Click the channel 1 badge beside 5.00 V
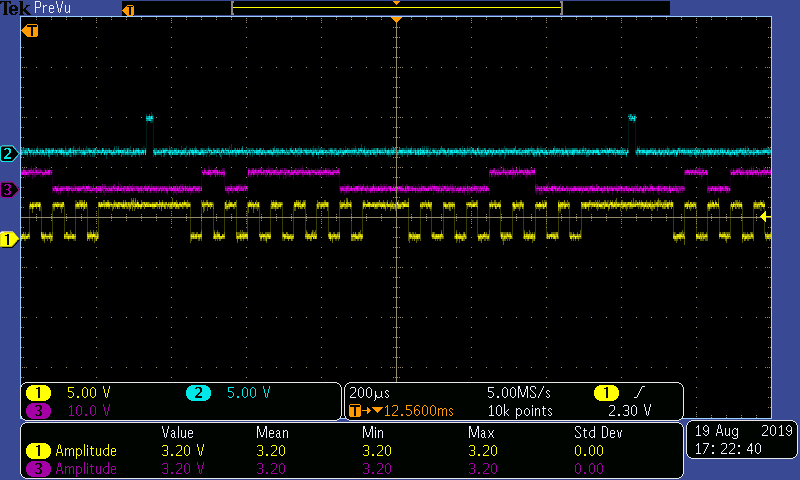Viewport: 800px width, 480px height. coord(38,393)
